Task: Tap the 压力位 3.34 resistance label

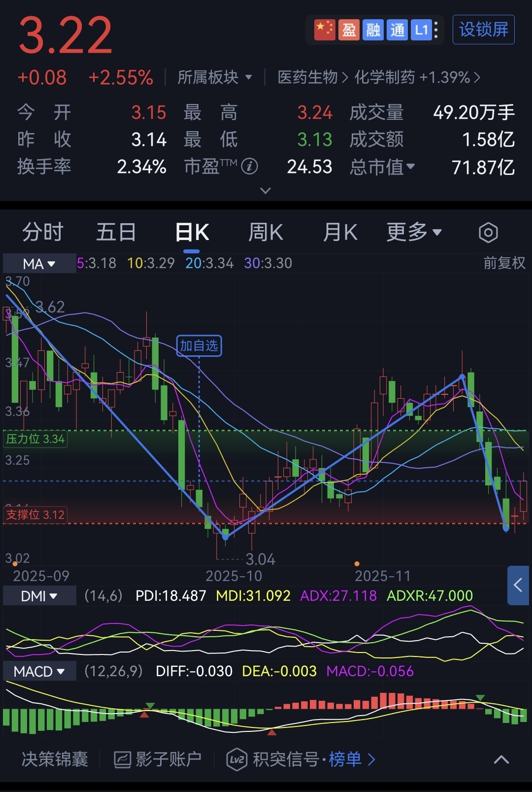Action: tap(35, 439)
